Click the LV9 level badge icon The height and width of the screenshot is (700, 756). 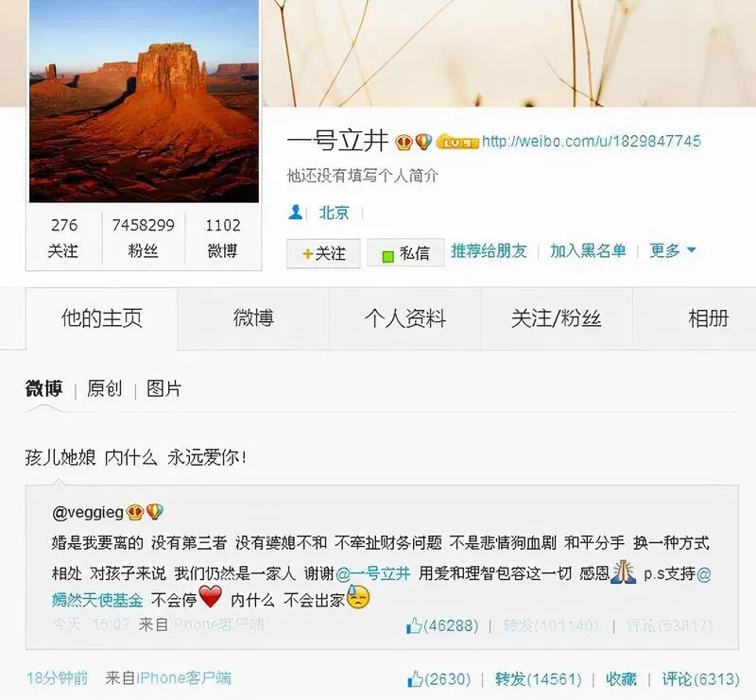pos(456,143)
